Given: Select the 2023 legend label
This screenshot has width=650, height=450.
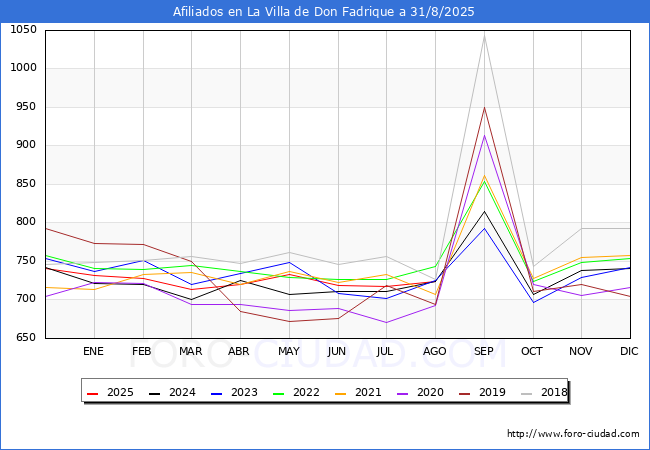Looking at the screenshot, I should pos(244,392).
